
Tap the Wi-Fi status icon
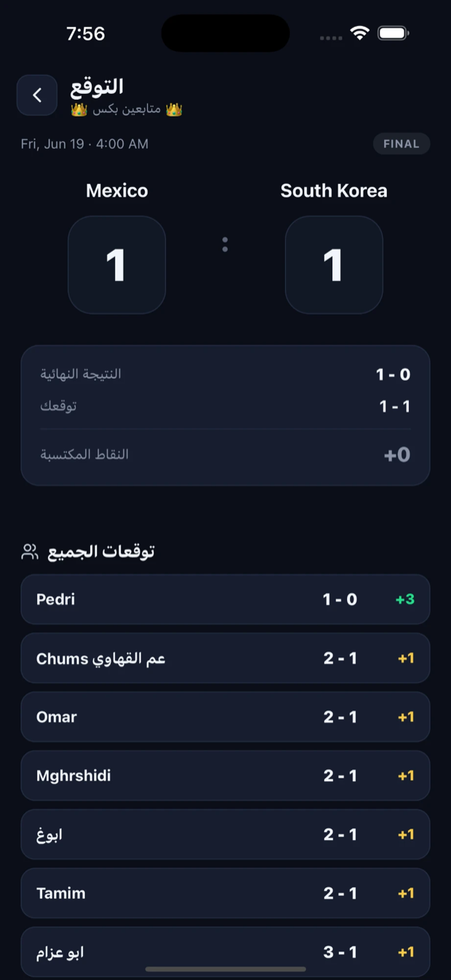click(x=359, y=33)
